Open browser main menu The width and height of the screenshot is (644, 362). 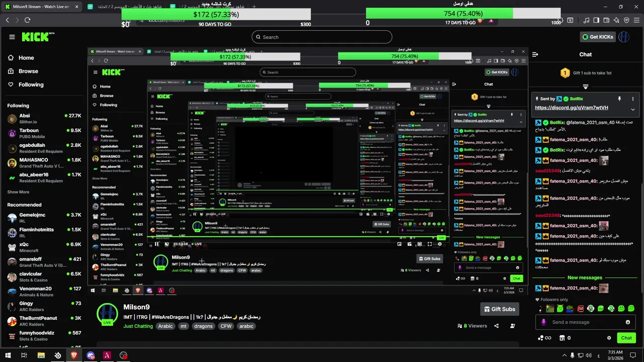(x=636, y=20)
